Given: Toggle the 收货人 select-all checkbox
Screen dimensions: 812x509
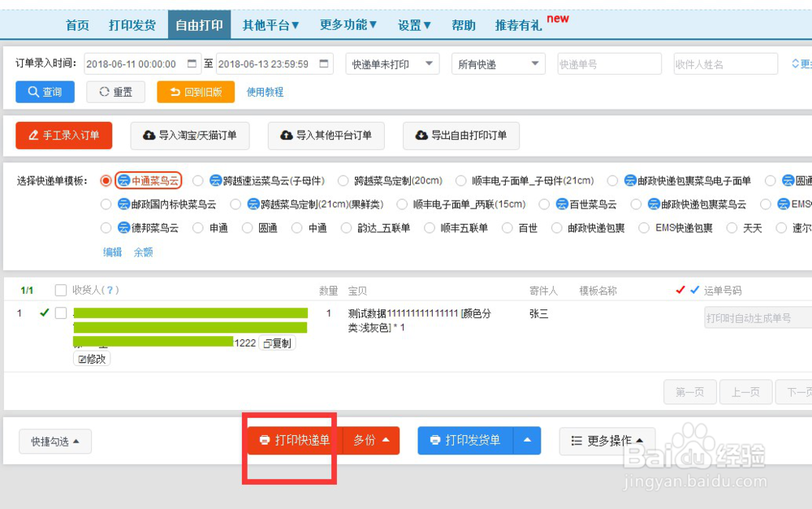Looking at the screenshot, I should coord(61,290).
